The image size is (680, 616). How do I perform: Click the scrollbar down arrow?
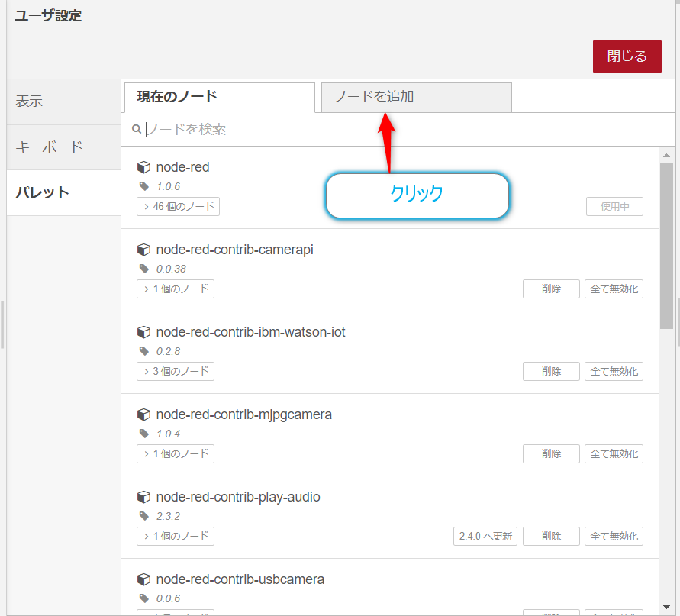666,608
